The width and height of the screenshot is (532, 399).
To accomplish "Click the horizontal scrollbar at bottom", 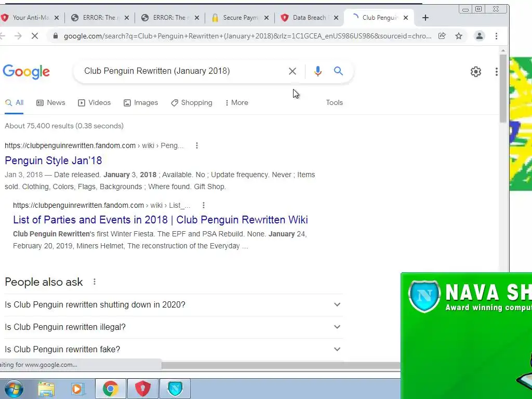I will pyautogui.click(x=281, y=365).
